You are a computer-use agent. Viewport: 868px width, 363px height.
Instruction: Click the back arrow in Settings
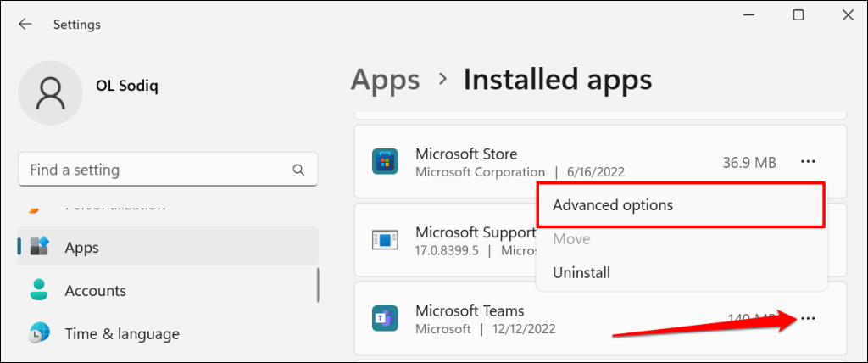pos(25,25)
